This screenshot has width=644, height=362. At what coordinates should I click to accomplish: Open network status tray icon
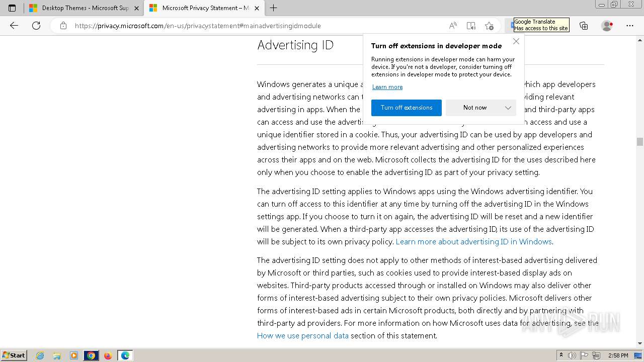point(596,355)
